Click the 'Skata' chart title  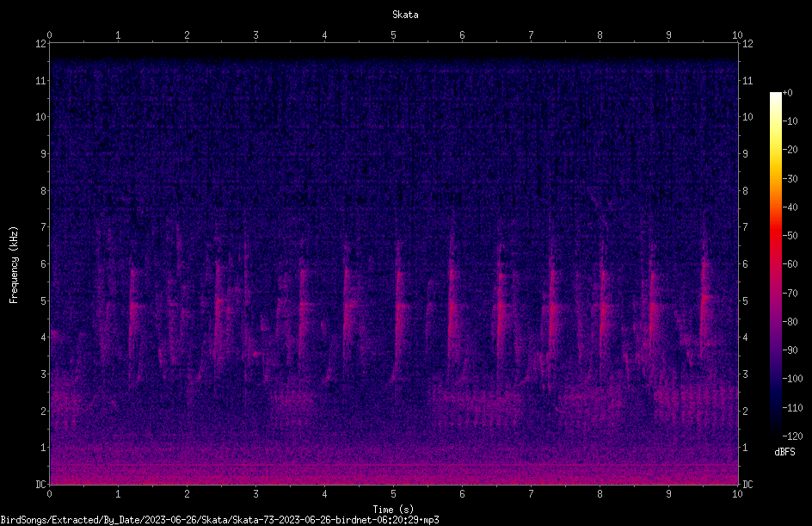pos(405,15)
